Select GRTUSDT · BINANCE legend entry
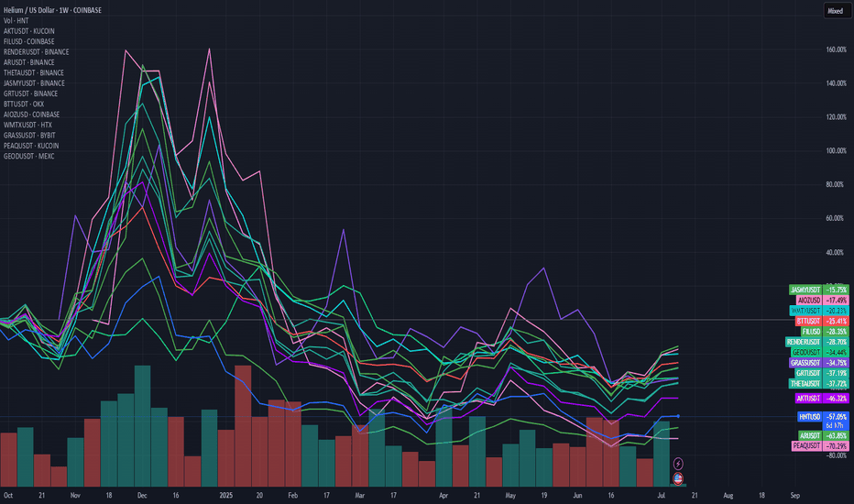The height and width of the screenshot is (504, 854). coord(30,93)
